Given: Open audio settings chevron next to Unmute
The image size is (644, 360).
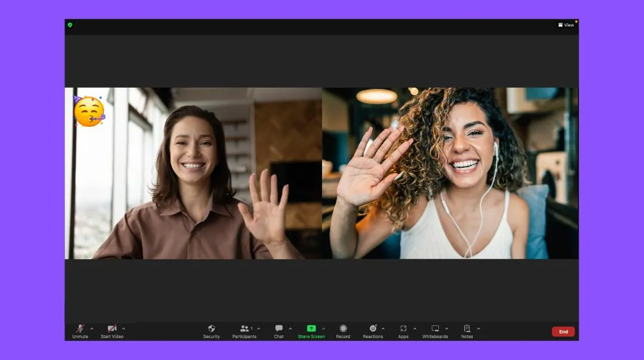Looking at the screenshot, I should coord(91,328).
